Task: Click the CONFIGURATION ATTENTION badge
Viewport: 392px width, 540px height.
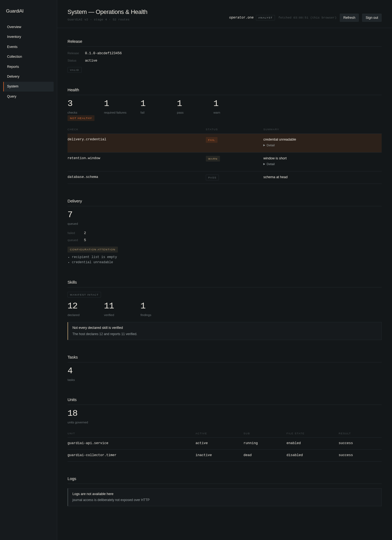Action: (x=93, y=250)
